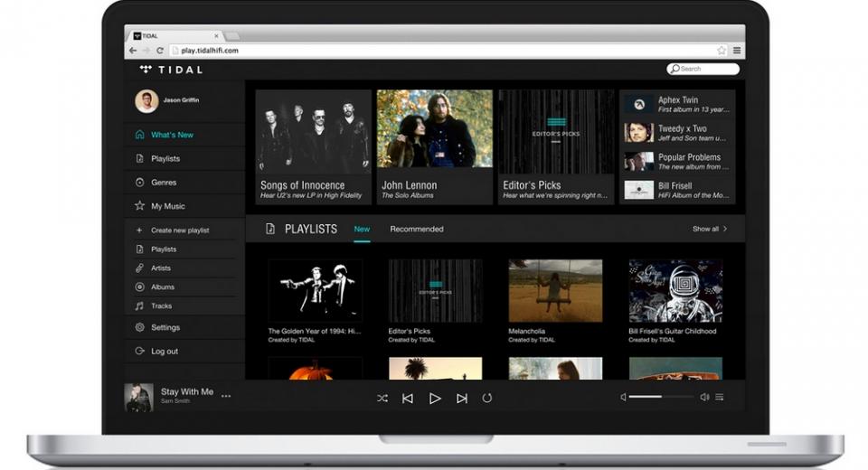This screenshot has height=470, width=868.
Task: Click the Stay With Me album art
Action: [138, 398]
